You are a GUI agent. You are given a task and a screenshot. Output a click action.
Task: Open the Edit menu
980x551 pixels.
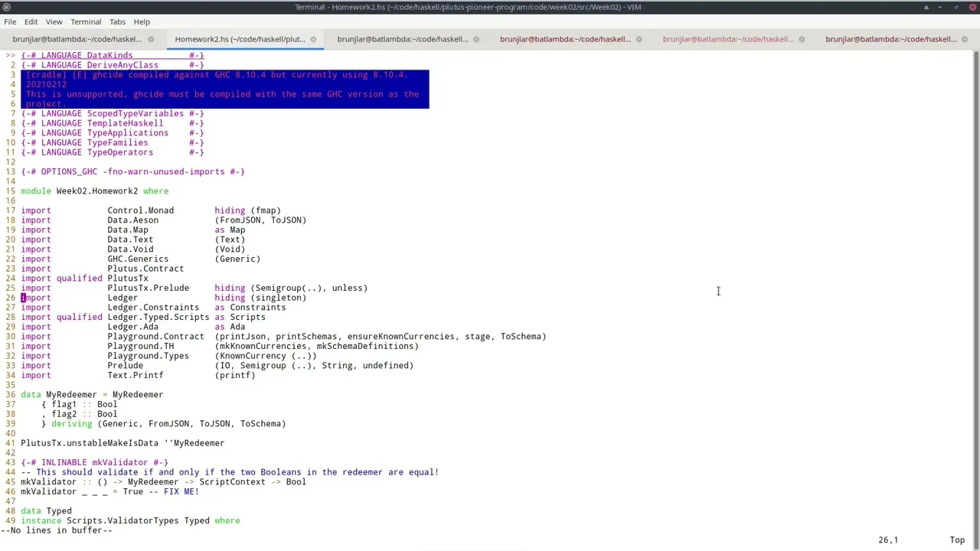pos(31,21)
